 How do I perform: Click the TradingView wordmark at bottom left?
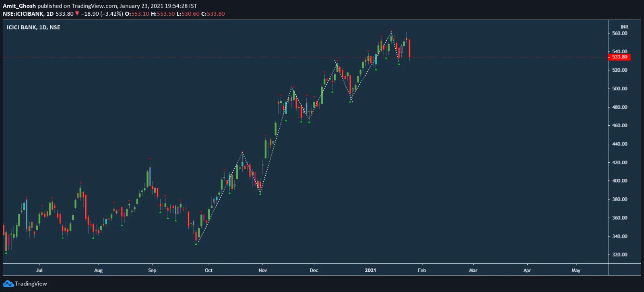click(x=31, y=284)
